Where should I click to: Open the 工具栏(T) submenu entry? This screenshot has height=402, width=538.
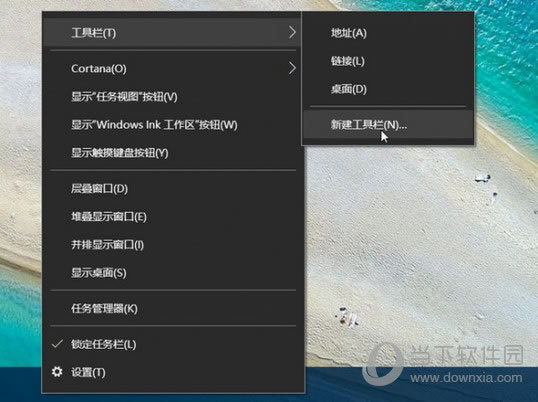click(x=172, y=33)
